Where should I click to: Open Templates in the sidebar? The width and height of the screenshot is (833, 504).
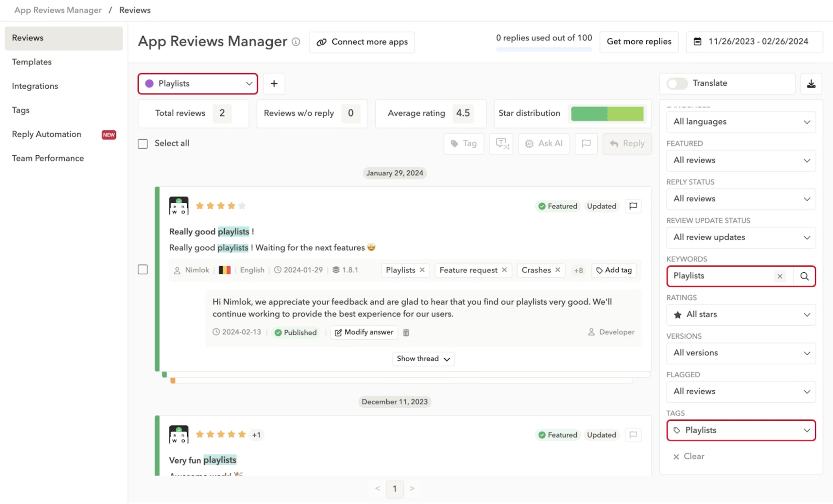pos(32,62)
